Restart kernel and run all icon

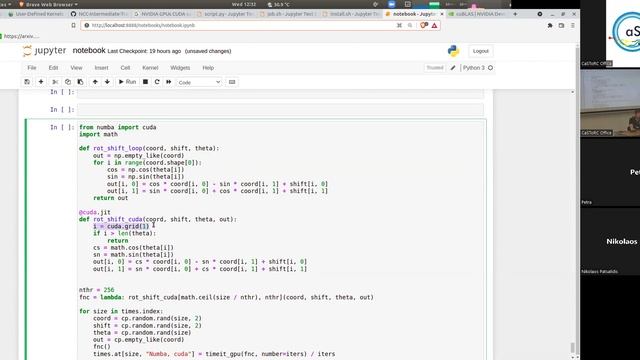tap(169, 82)
